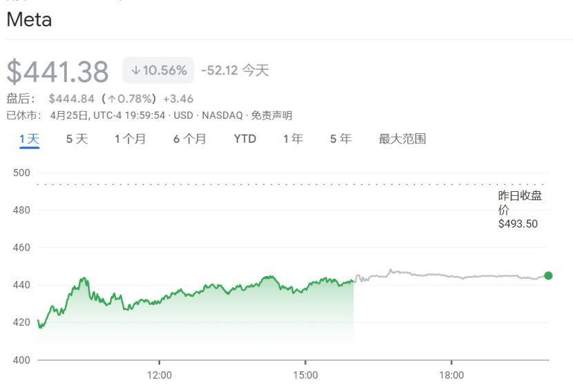Switch chart to 5天 range

(77, 139)
